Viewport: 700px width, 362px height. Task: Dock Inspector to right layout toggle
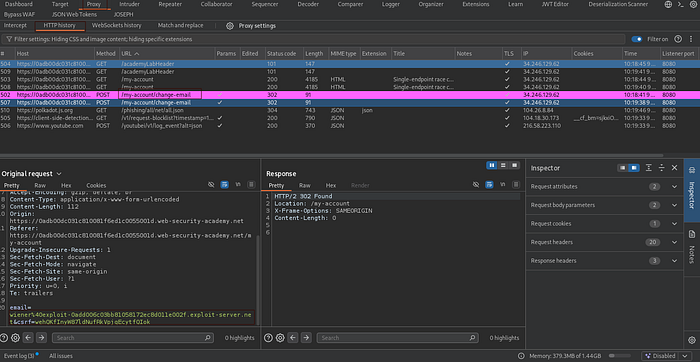click(x=634, y=168)
